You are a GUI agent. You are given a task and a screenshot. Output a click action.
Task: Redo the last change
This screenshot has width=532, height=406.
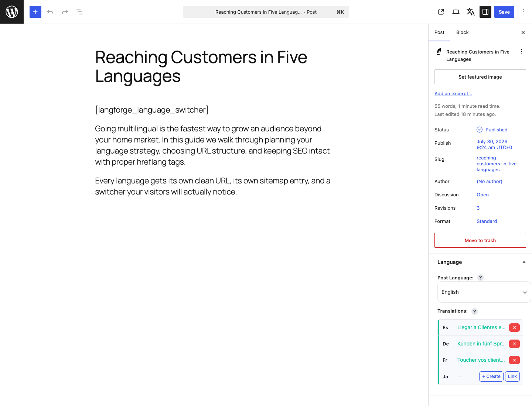pos(65,12)
